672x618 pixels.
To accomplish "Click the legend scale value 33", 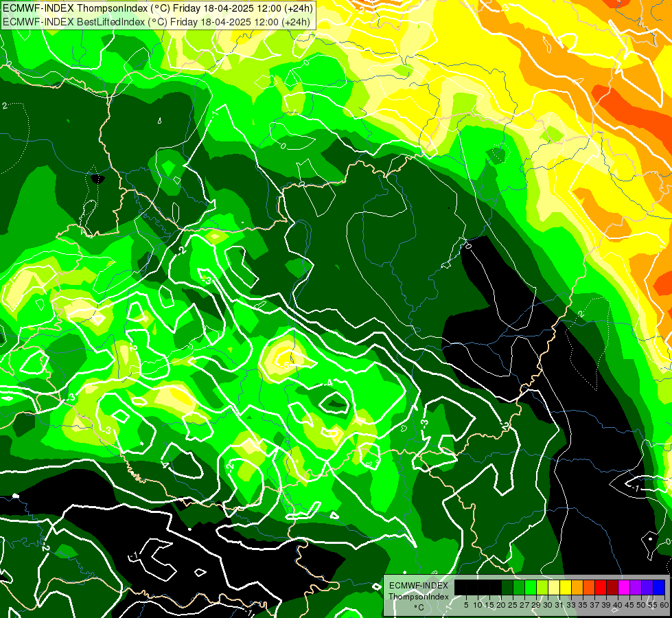I will pos(571,605).
